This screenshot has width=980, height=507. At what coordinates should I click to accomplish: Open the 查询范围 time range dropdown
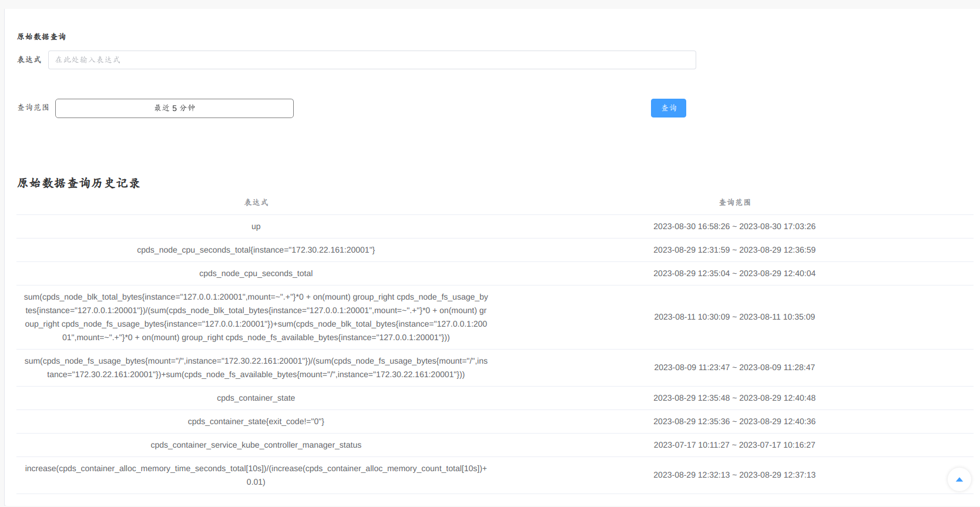coord(174,108)
